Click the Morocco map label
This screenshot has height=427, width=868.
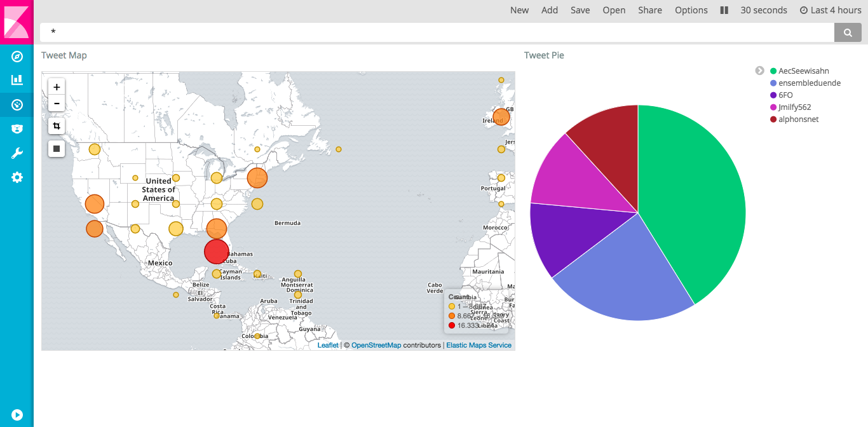(x=496, y=227)
